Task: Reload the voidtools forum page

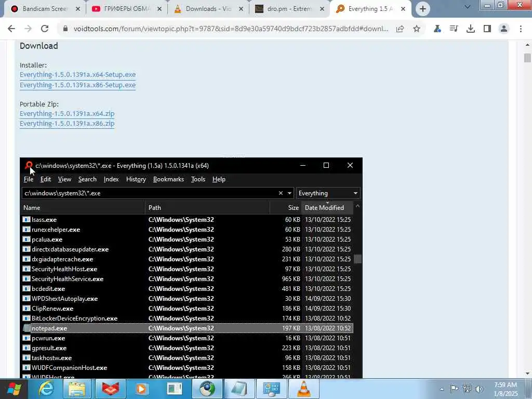Action: (45, 29)
